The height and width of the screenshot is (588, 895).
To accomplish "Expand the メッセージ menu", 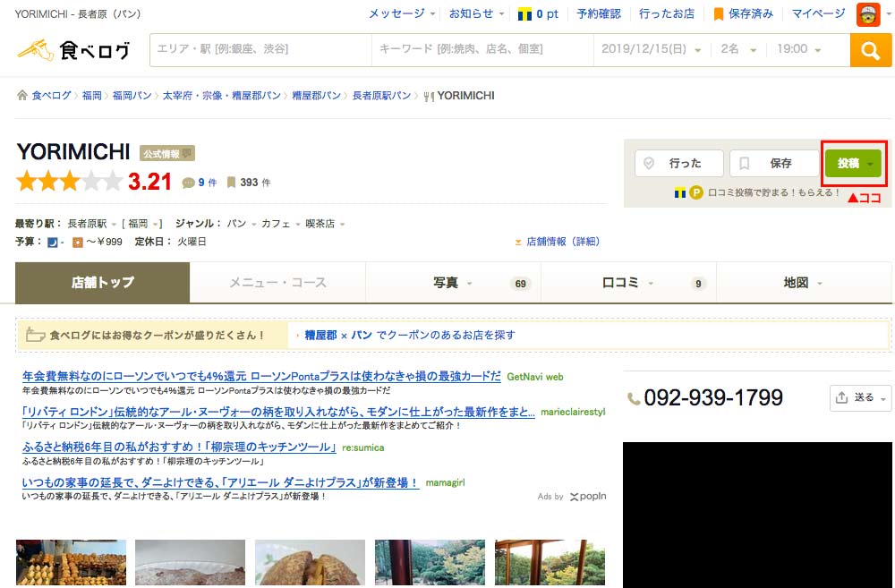I will 402,13.
